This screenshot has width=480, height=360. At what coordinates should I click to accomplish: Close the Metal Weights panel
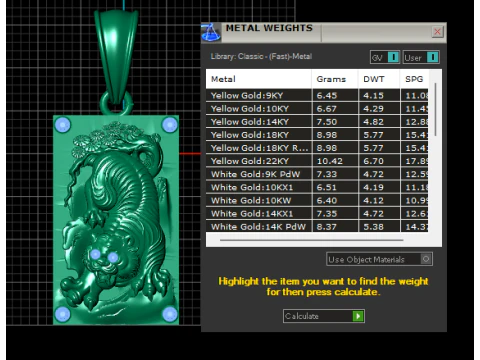click(437, 32)
